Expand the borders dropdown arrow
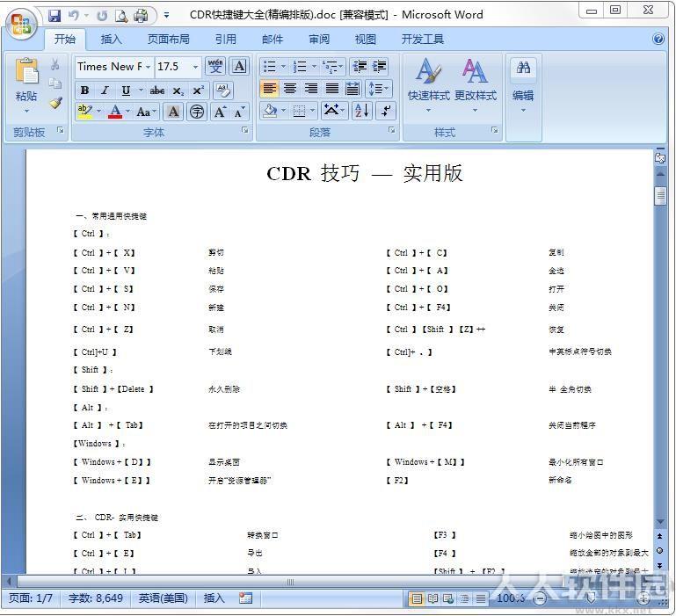Viewport: 676px width, 616px height. (312, 112)
